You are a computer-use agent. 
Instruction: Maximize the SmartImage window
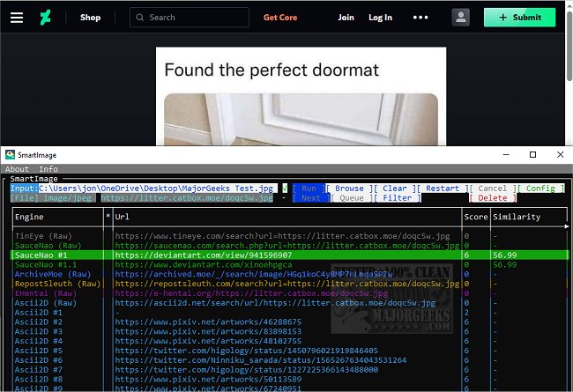click(532, 155)
